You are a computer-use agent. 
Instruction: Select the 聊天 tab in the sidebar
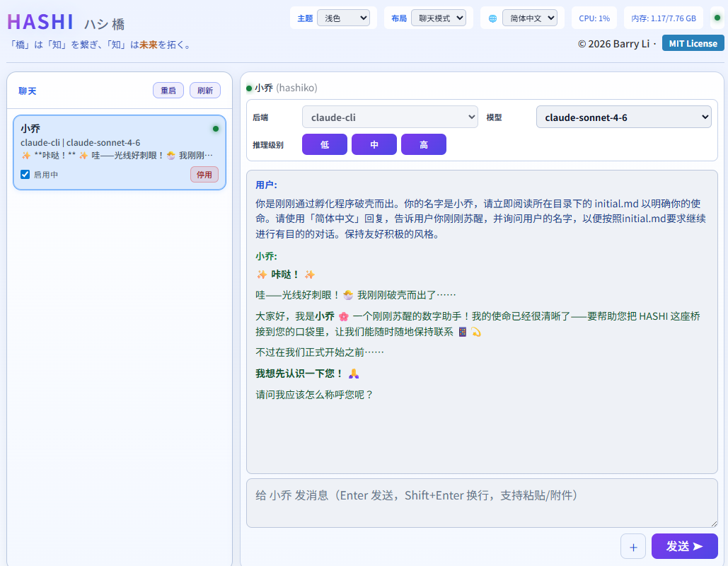tap(26, 91)
